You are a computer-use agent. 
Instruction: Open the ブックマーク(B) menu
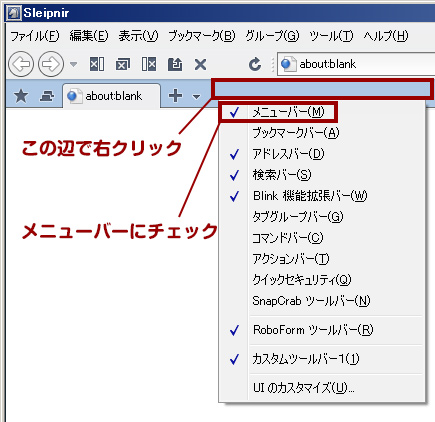coord(202,36)
